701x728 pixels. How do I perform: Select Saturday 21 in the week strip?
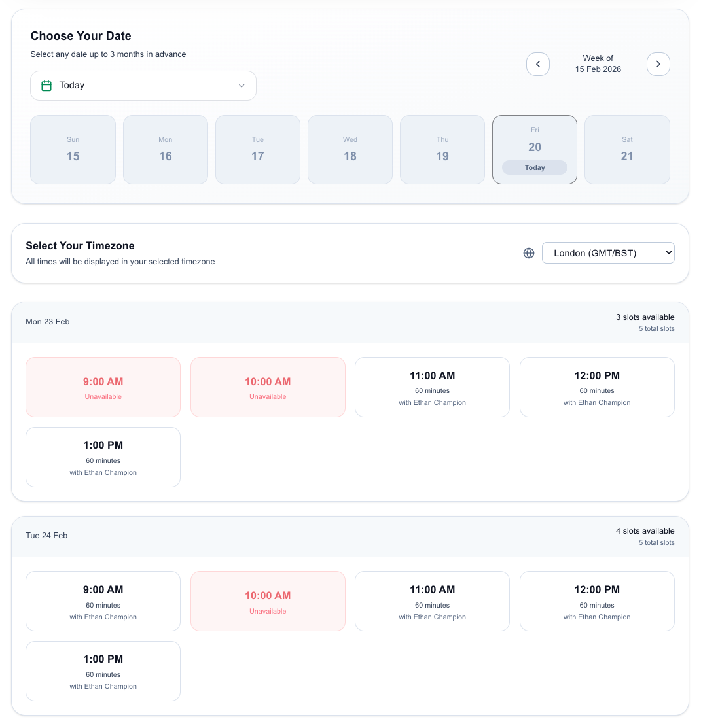[627, 149]
